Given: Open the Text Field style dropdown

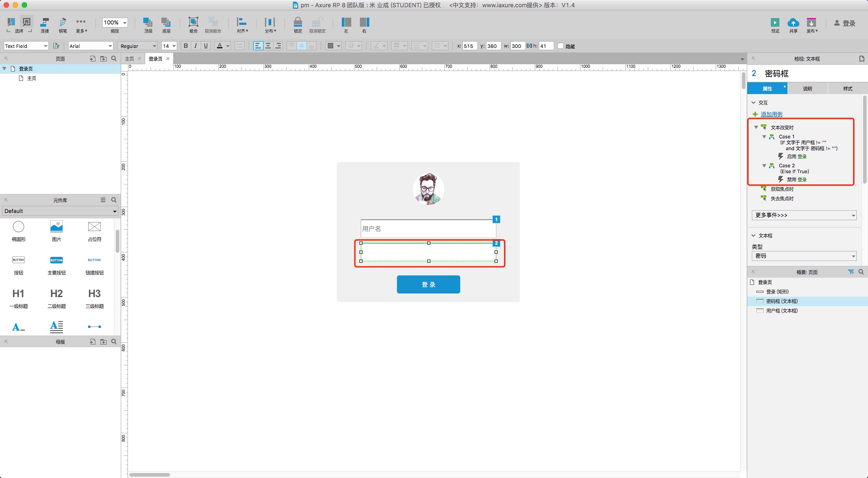Looking at the screenshot, I should click(x=26, y=46).
